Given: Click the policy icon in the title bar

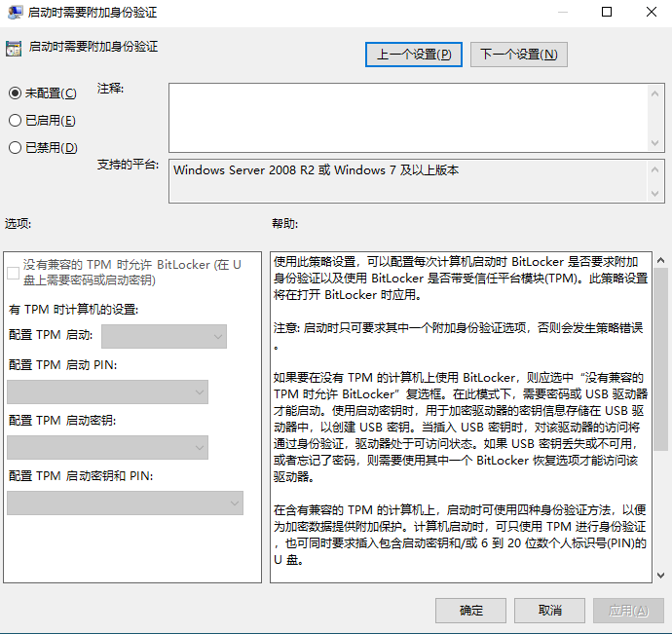Looking at the screenshot, I should 13,13.
